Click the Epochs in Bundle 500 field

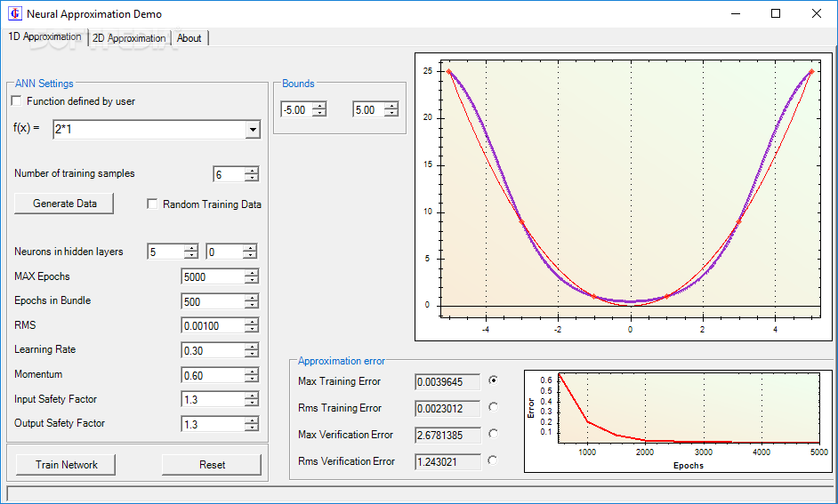pyautogui.click(x=214, y=301)
